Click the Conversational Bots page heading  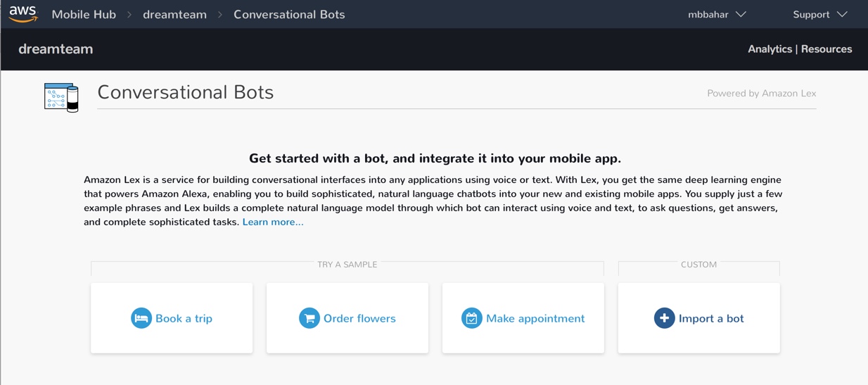coord(186,92)
